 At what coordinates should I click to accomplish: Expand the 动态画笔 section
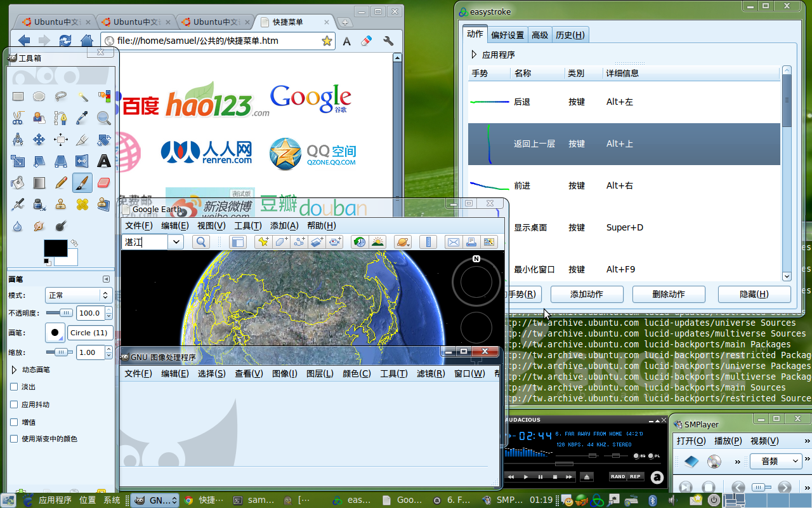pyautogui.click(x=14, y=370)
